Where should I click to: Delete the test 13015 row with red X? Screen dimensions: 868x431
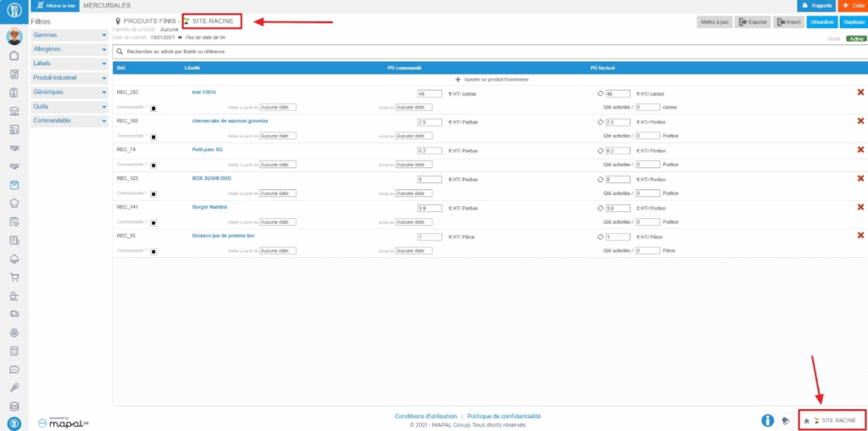pos(860,92)
